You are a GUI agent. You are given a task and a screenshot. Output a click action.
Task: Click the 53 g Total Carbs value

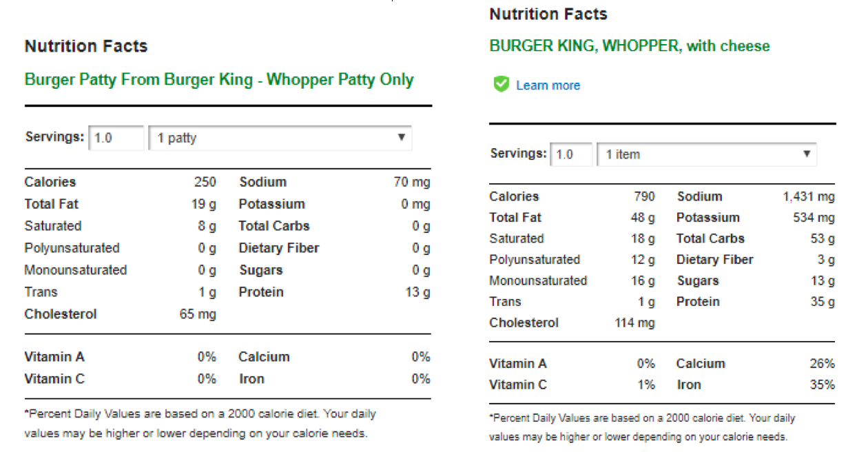823,238
